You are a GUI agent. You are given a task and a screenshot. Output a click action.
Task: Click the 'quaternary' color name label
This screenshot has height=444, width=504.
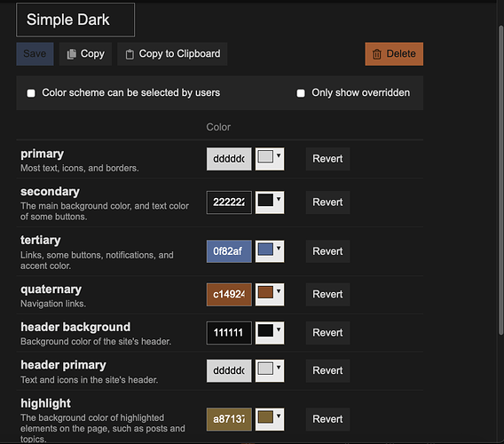point(51,289)
